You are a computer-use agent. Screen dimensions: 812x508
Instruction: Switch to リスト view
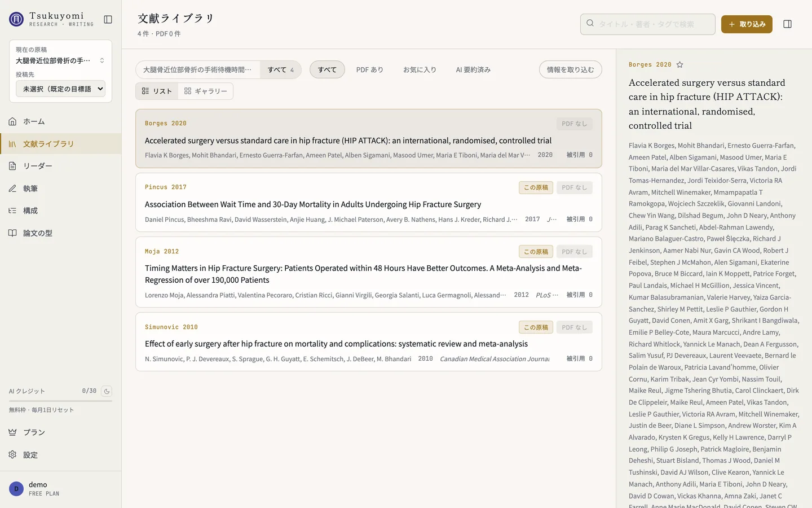tap(157, 91)
